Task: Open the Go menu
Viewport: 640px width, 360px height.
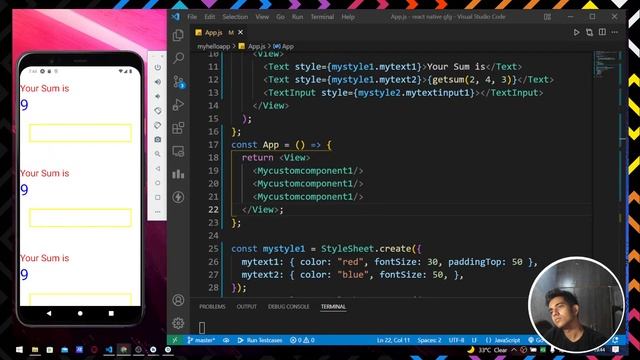Action: [x=280, y=17]
